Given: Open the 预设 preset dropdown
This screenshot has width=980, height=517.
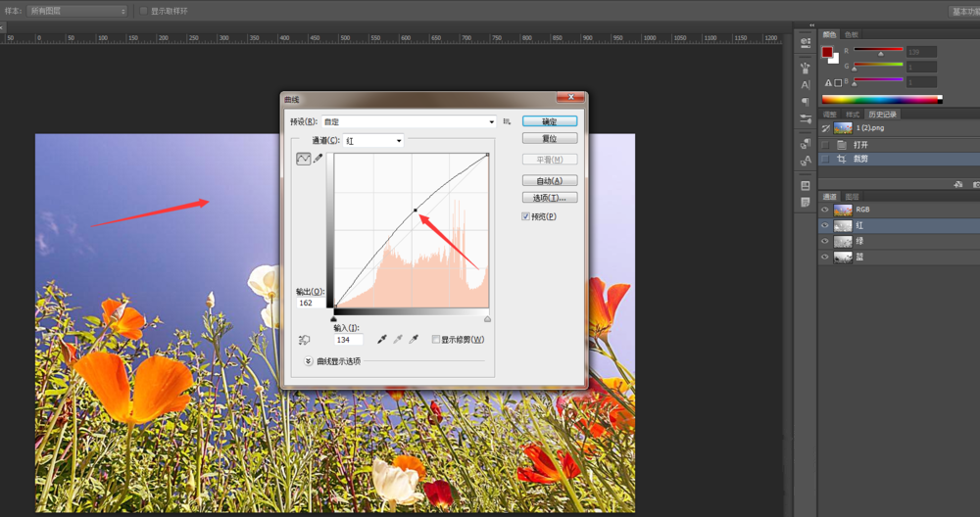Looking at the screenshot, I should pos(409,121).
